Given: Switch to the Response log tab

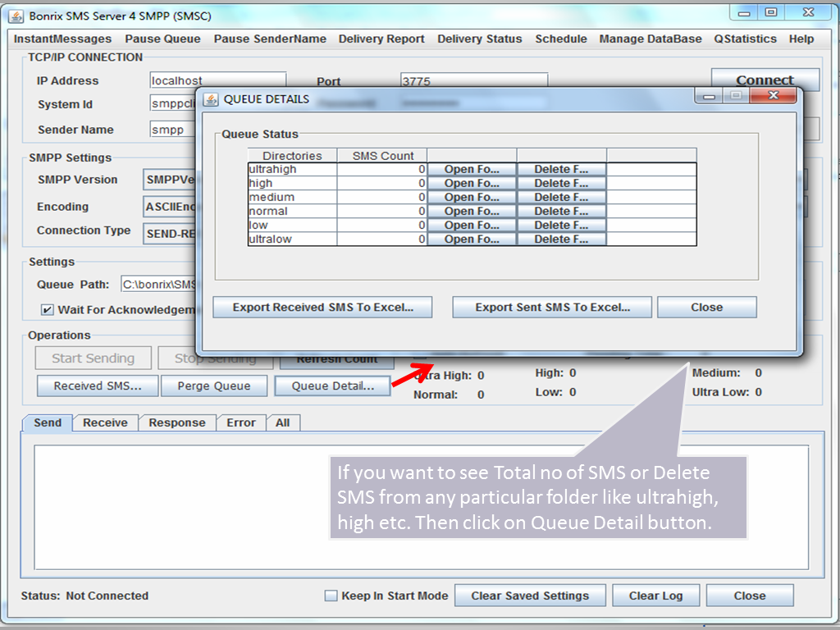Looking at the screenshot, I should pos(177,422).
